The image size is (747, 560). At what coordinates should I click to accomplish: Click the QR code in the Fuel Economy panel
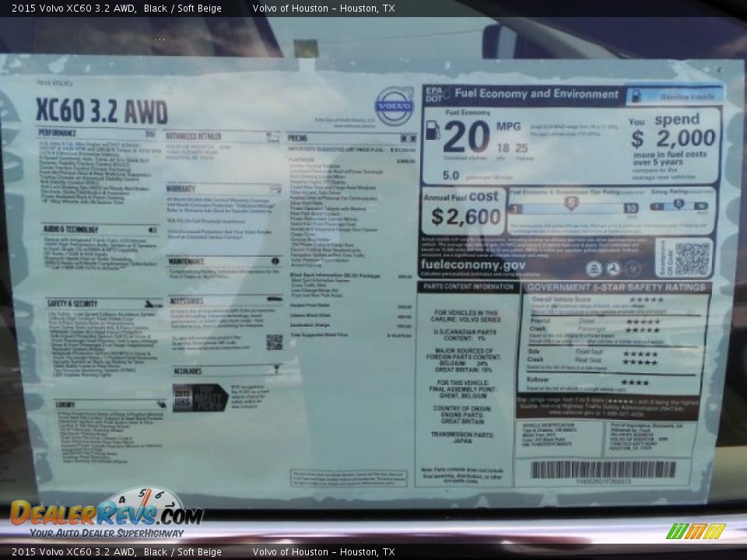(x=690, y=258)
